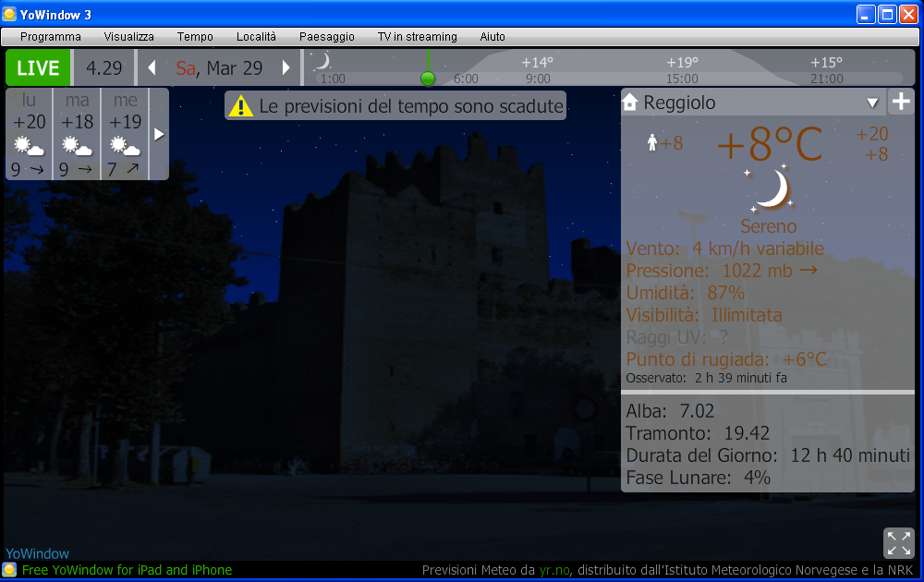Click Free YoWindow for iPad and iPhone
Image resolution: width=924 pixels, height=582 pixels.
(x=127, y=570)
